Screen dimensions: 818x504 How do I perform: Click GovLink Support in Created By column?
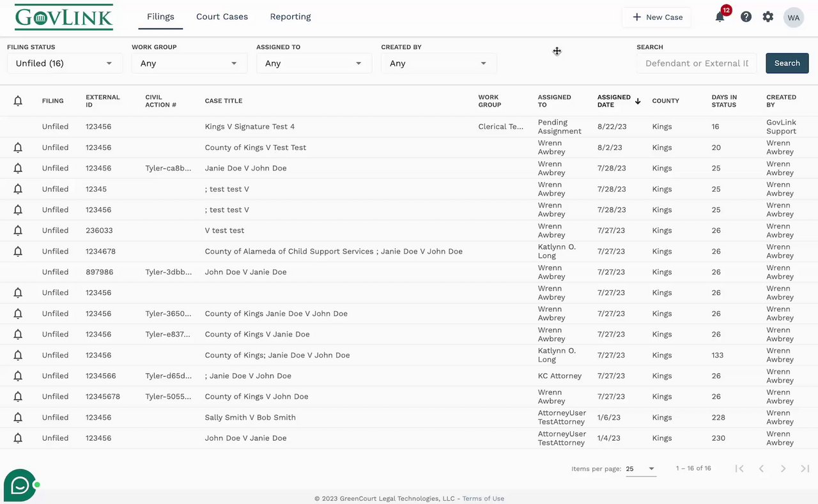coord(781,126)
